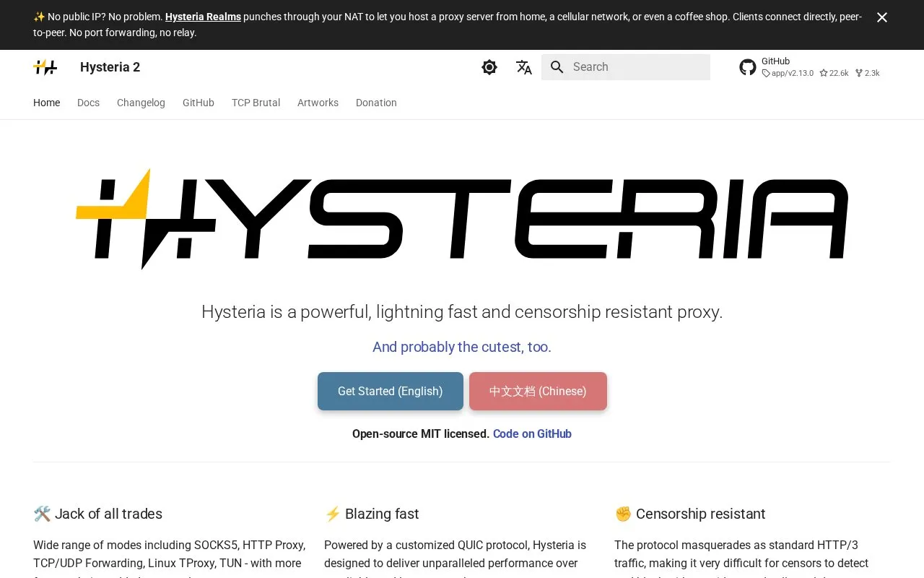Screen dimensions: 924x578
Task: Click the Jack of all trades heading
Action: click(x=98, y=514)
